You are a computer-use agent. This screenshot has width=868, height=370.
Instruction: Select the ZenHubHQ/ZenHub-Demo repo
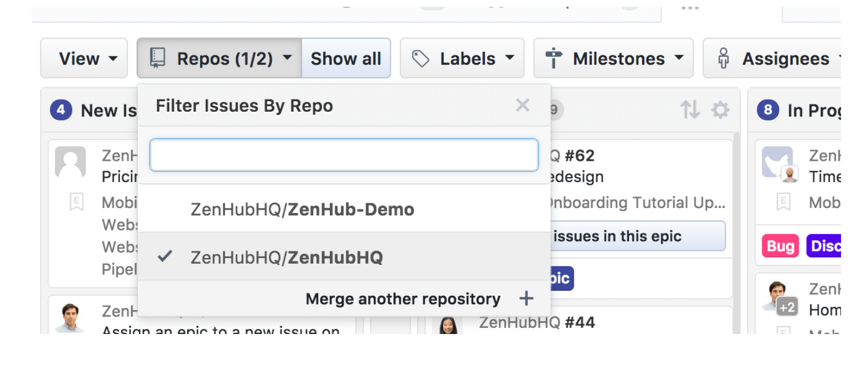coord(302,209)
